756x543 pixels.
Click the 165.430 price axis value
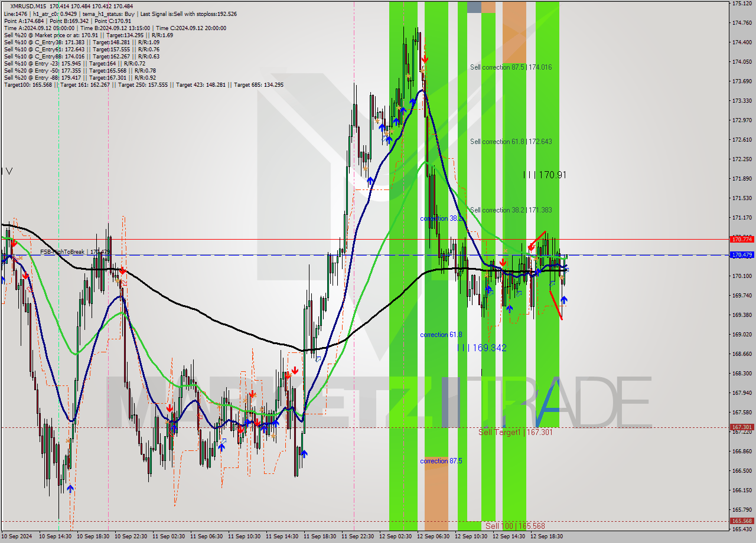pos(742,529)
